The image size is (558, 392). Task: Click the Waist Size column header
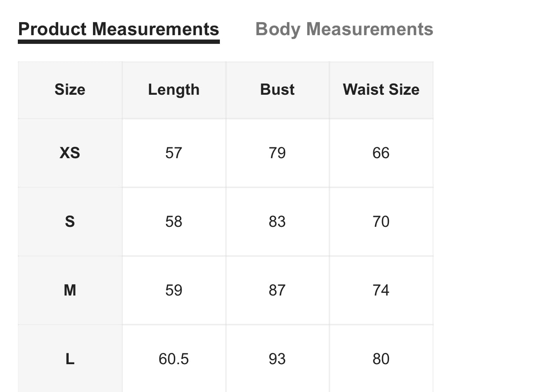[381, 90]
